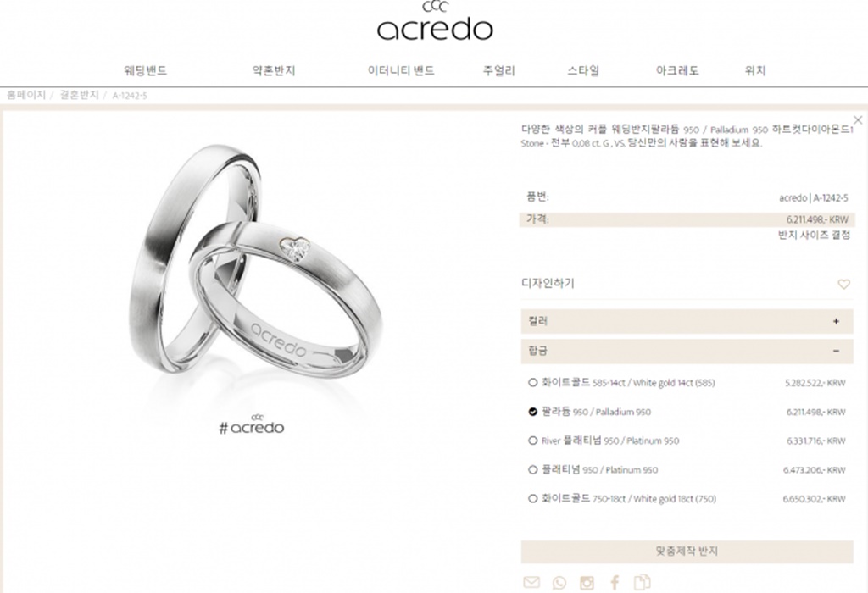868x593 pixels.
Task: Select 화이트골드 585-14ct White gold option
Action: [x=533, y=382]
